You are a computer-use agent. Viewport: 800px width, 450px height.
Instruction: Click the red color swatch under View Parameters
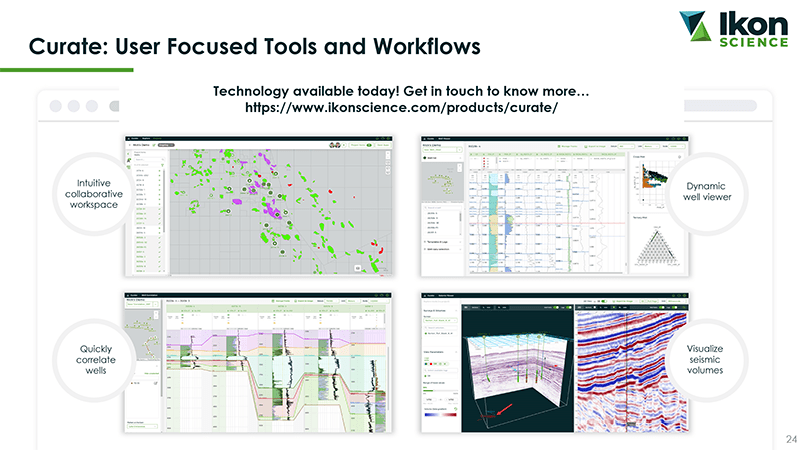431,364
